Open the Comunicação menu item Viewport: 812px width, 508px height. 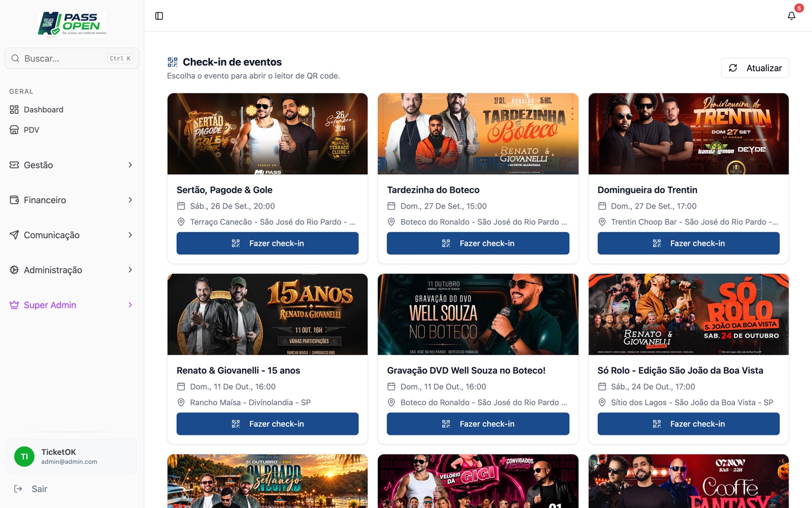point(72,235)
